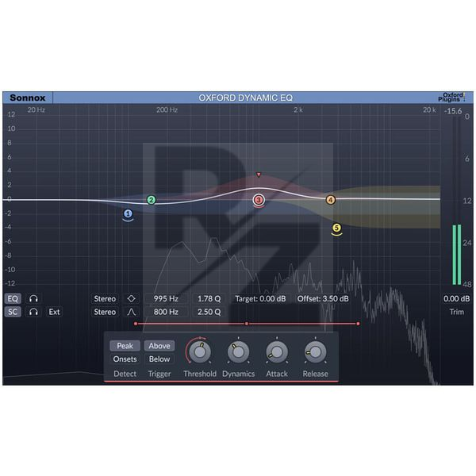Click the Attack knob

tap(277, 351)
